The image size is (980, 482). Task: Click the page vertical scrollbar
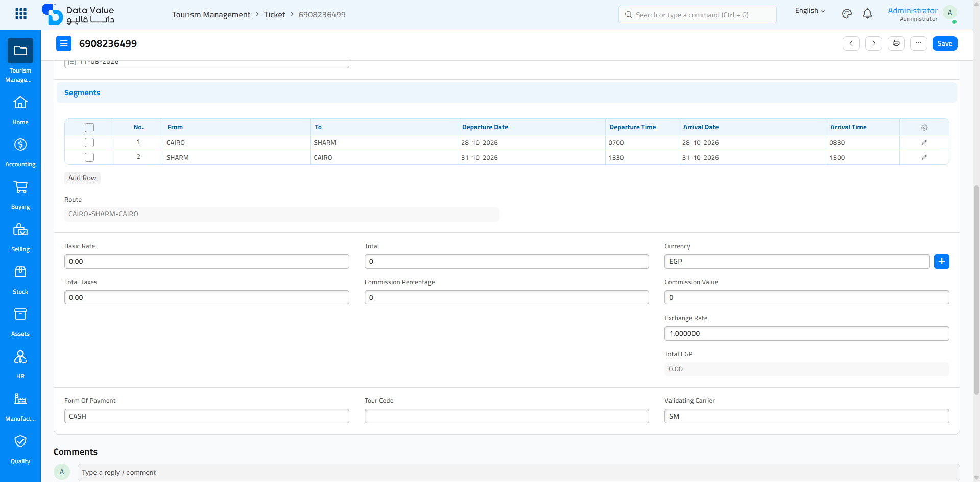[976, 289]
